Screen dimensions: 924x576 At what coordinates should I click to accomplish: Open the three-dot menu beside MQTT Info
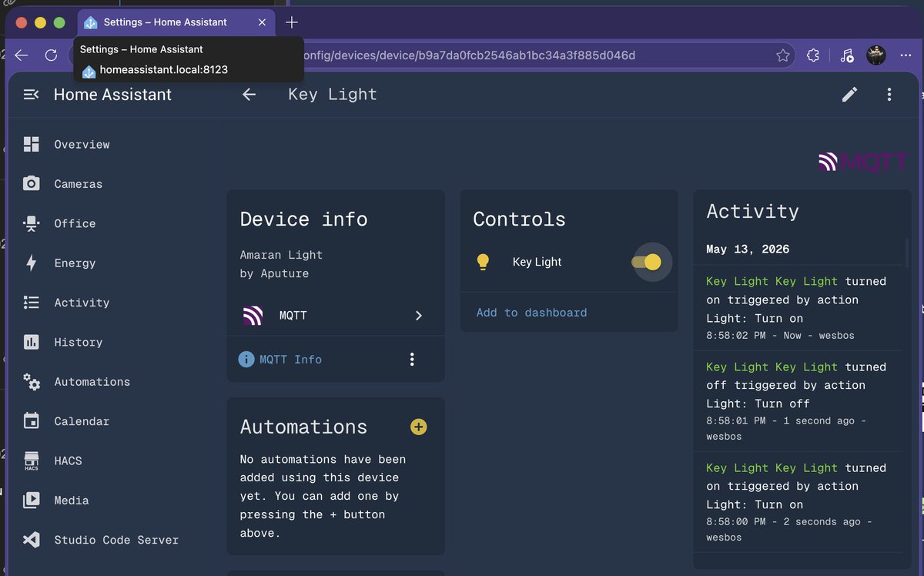(x=412, y=360)
